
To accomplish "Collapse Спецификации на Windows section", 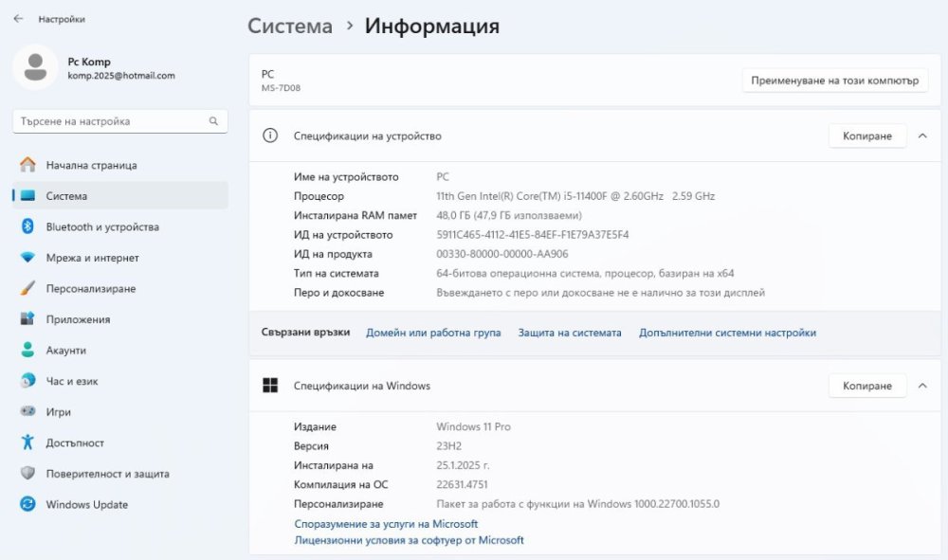I will tap(921, 386).
